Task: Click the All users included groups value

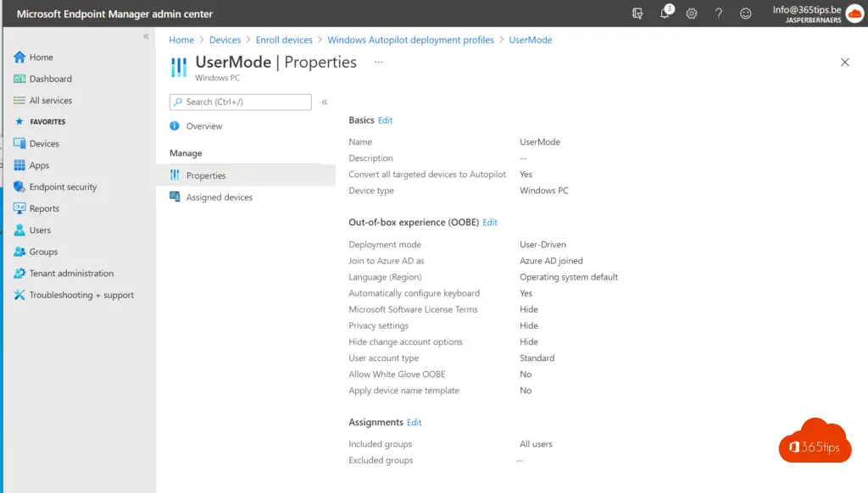Action: (x=536, y=444)
